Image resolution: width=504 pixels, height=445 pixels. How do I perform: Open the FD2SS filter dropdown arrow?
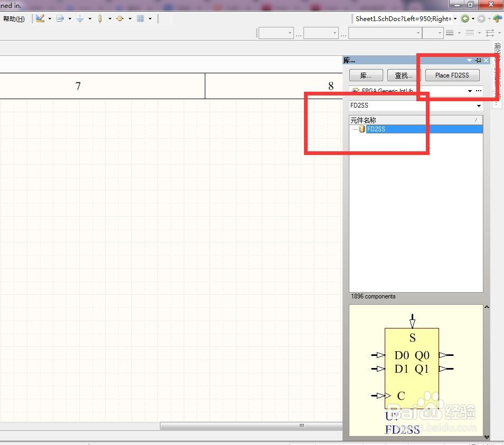pos(479,105)
